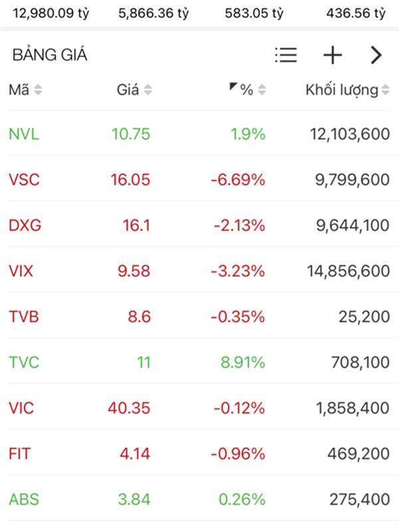Viewport: 399px width, 532px height.
Task: Tap the FIT ticker symbol
Action: point(20,454)
